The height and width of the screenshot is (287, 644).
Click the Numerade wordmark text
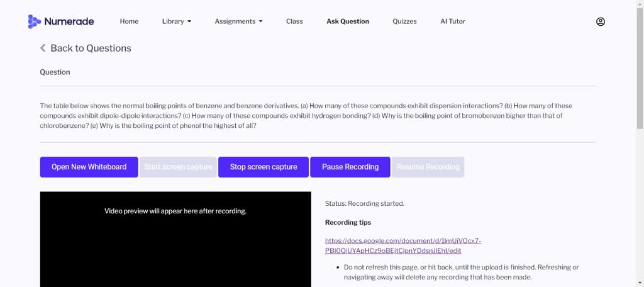pos(69,21)
